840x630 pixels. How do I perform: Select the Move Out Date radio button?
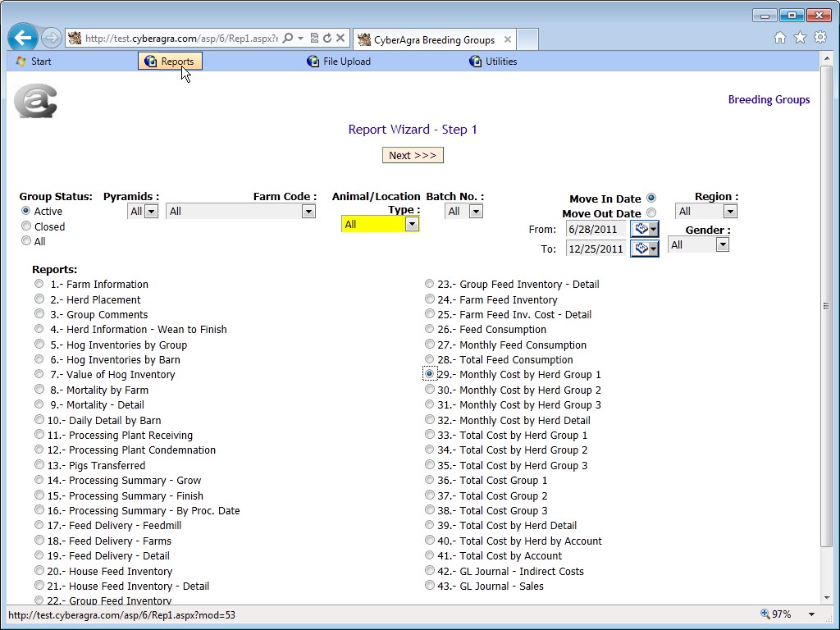point(651,213)
